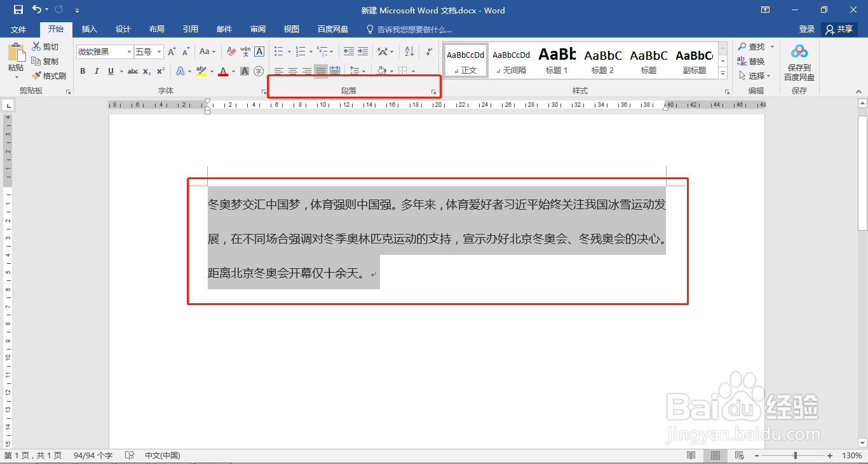Click the zoom out minus button
The height and width of the screenshot is (464, 868).
(x=756, y=456)
